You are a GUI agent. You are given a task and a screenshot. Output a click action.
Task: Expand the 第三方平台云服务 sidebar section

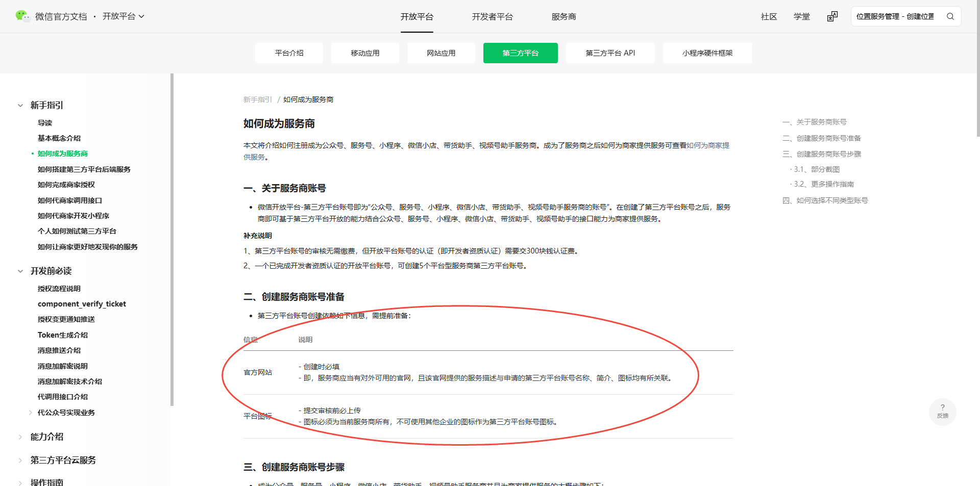(x=20, y=461)
